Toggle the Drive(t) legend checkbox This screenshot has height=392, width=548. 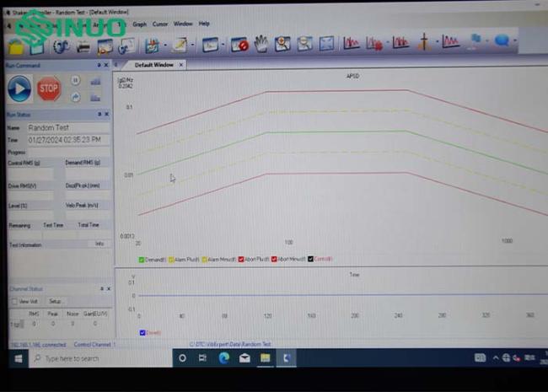(x=142, y=332)
